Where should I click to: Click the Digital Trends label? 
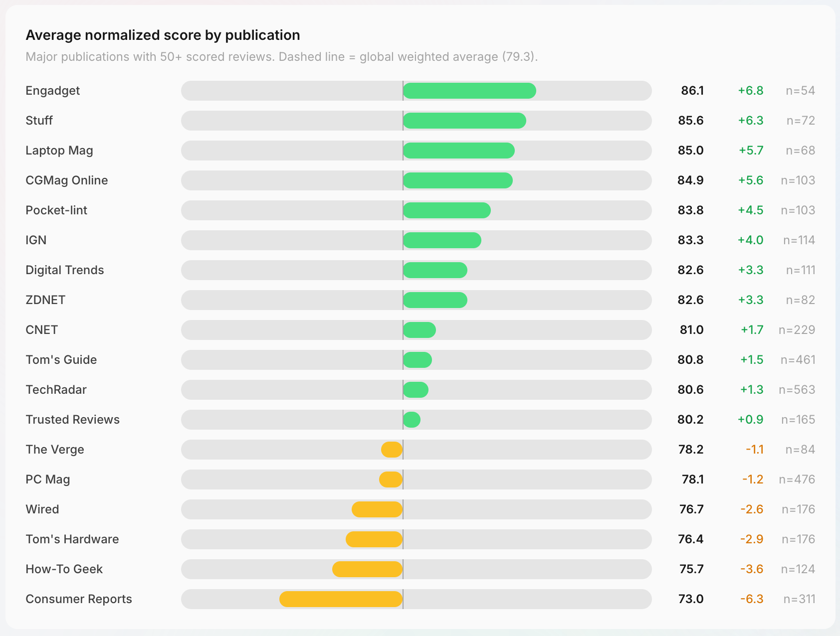[65, 270]
